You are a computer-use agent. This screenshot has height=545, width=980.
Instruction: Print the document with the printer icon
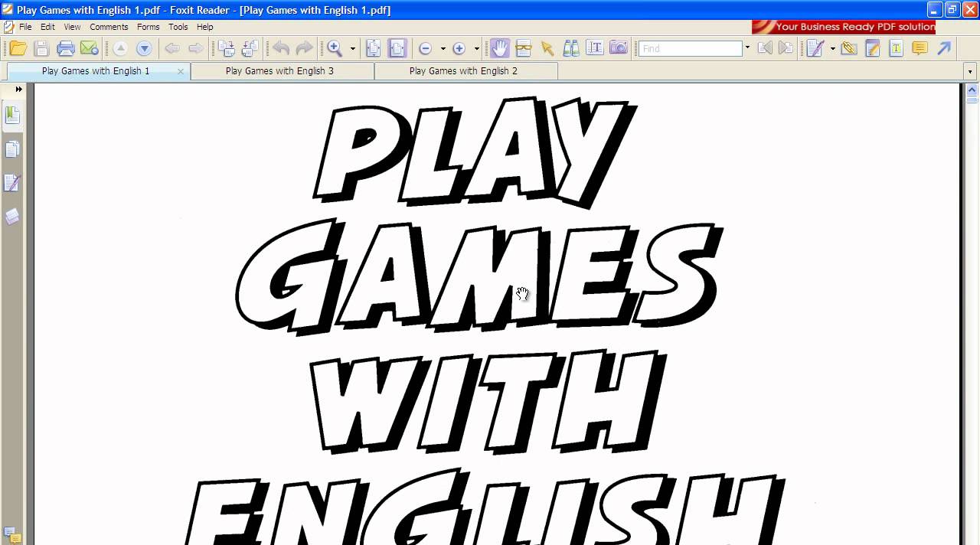click(x=66, y=48)
